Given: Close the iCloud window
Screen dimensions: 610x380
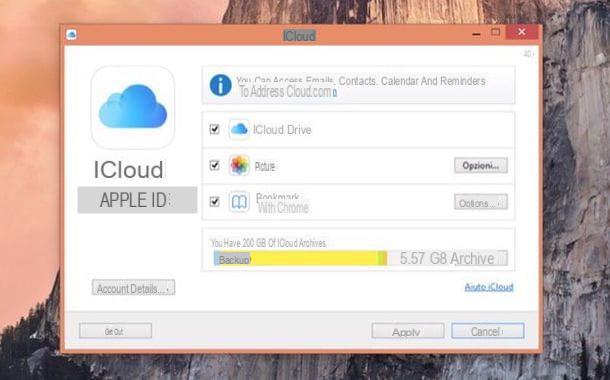Looking at the screenshot, I should tap(522, 32).
